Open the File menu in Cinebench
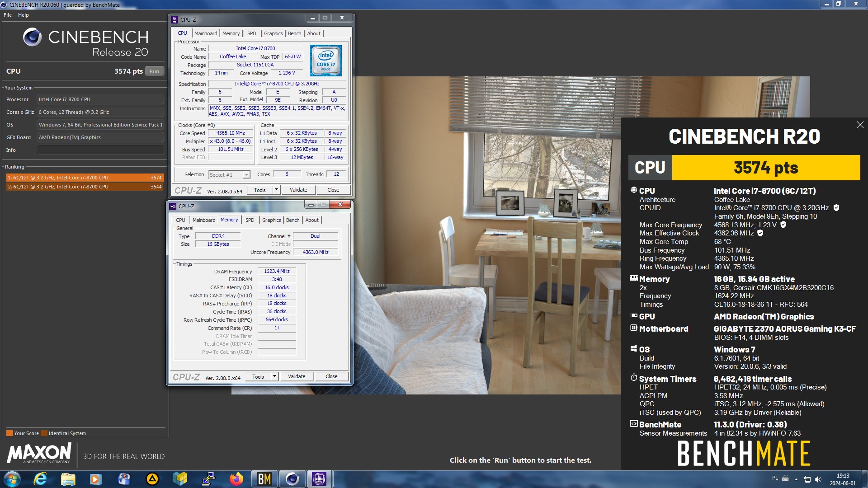This screenshot has width=868, height=488. (8, 15)
